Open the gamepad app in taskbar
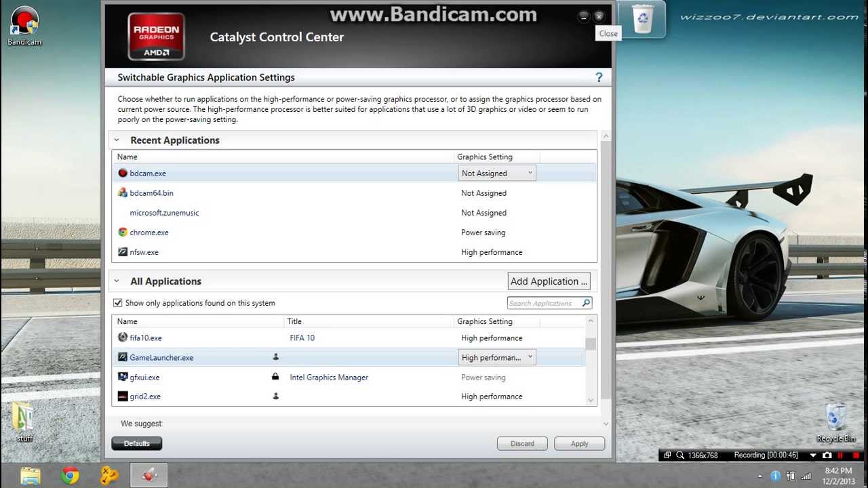This screenshot has width=868, height=488. coord(109,475)
